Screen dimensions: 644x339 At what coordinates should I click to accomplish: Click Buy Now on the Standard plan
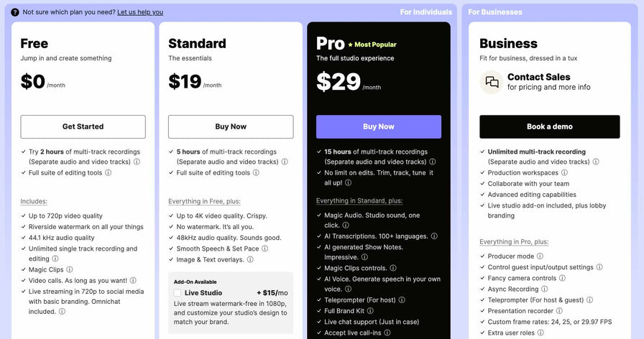point(231,126)
